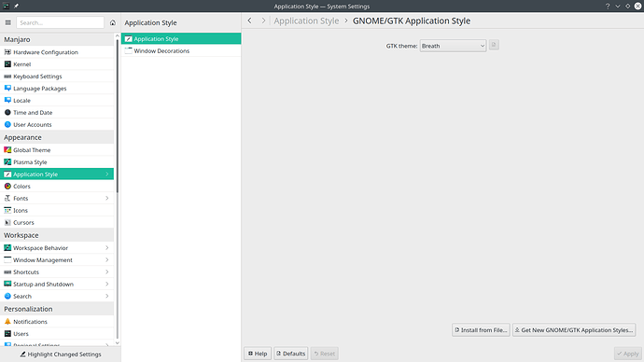Click the Colors icon
Viewport: 644px width, 362px height.
pyautogui.click(x=7, y=187)
